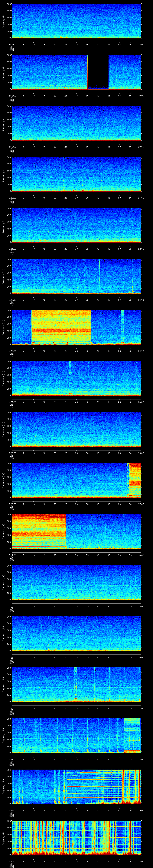The width and height of the screenshot is (153, 868).
Task: Click the 5:27:00 start time label
Action: pos(12,555)
